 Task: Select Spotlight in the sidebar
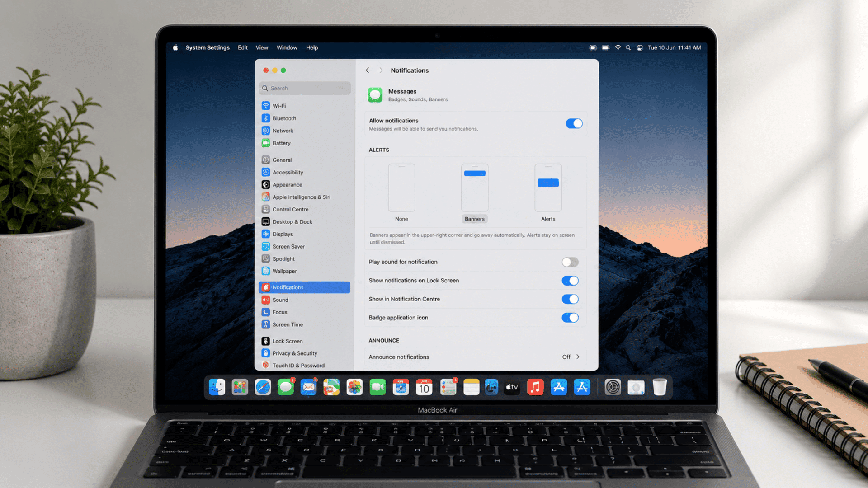coord(304,259)
